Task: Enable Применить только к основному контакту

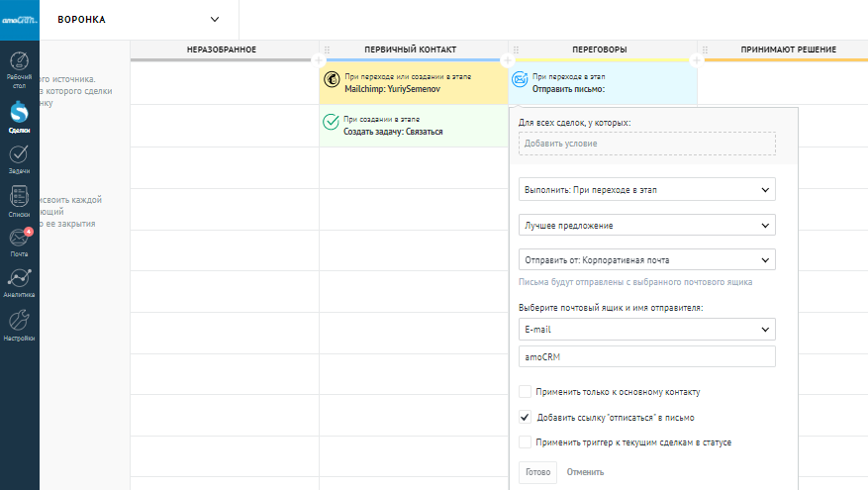Action: [526, 392]
